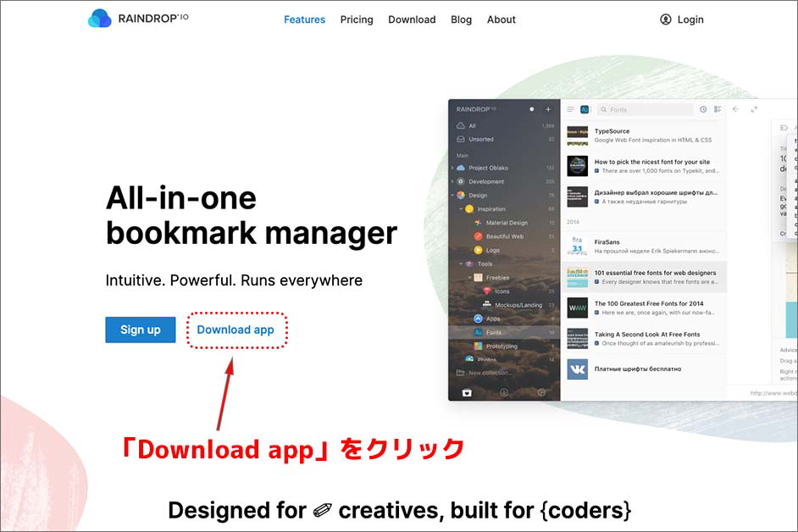Open the Blog page

462,19
